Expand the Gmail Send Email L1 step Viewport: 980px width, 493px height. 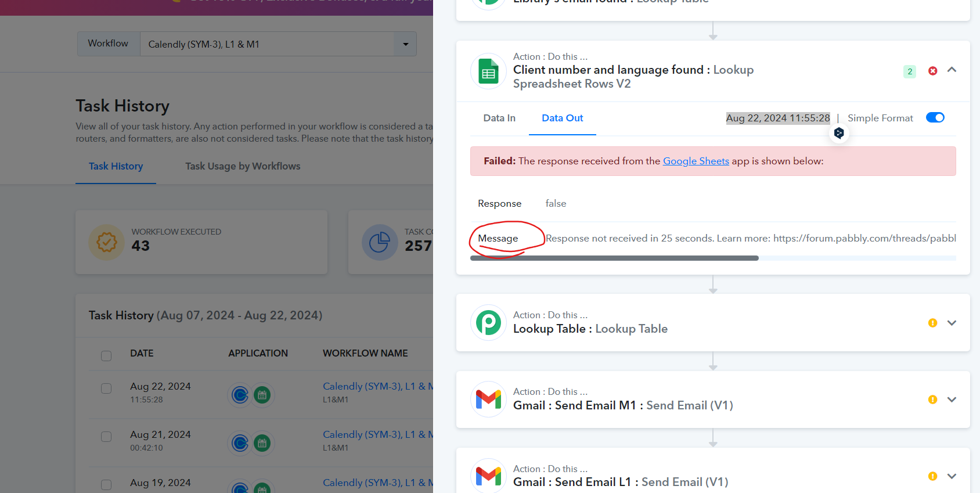[x=952, y=476]
